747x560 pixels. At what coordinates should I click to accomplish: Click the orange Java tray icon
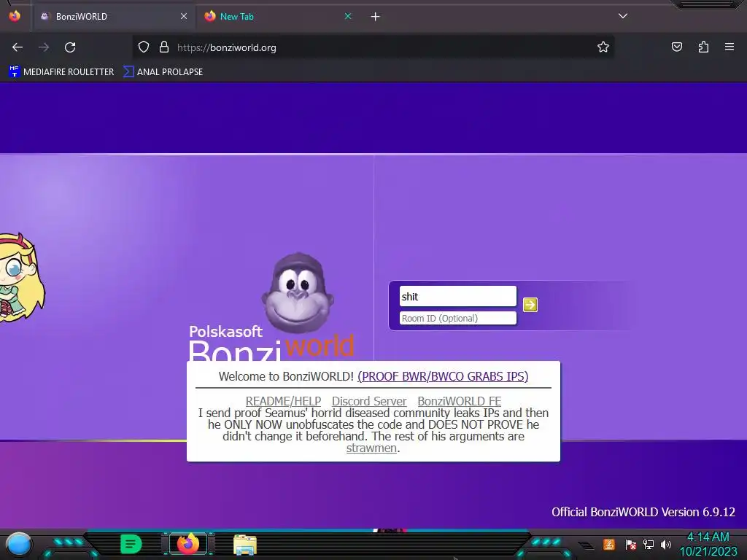(x=608, y=544)
